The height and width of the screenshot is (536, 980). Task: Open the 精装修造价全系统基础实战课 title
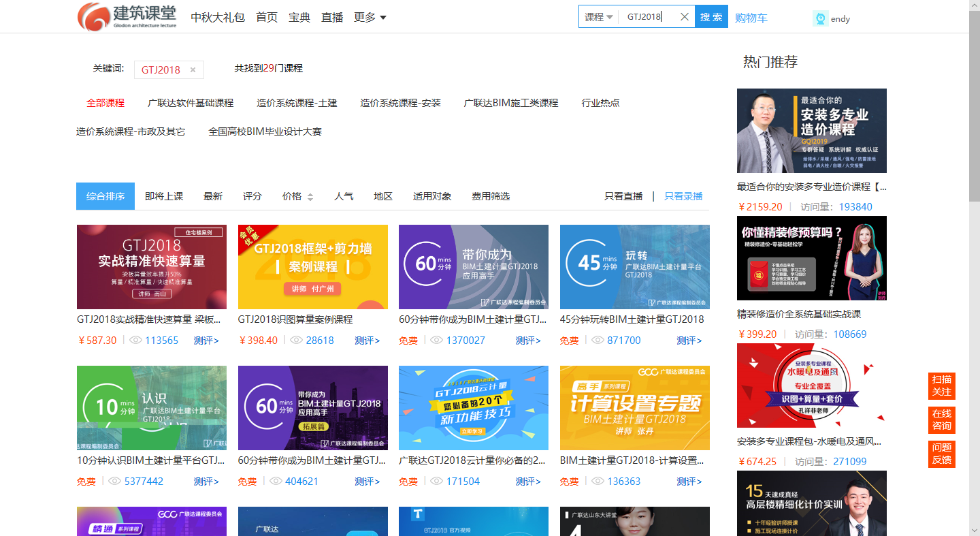(x=799, y=314)
